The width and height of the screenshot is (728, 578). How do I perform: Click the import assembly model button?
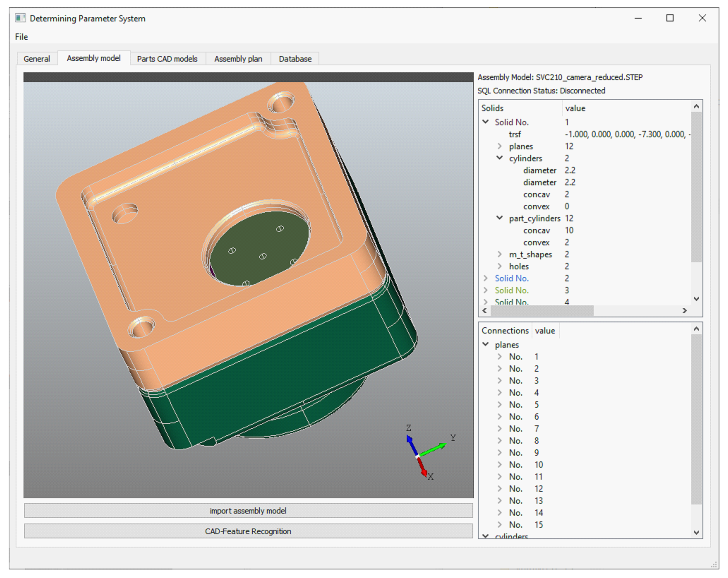click(248, 510)
